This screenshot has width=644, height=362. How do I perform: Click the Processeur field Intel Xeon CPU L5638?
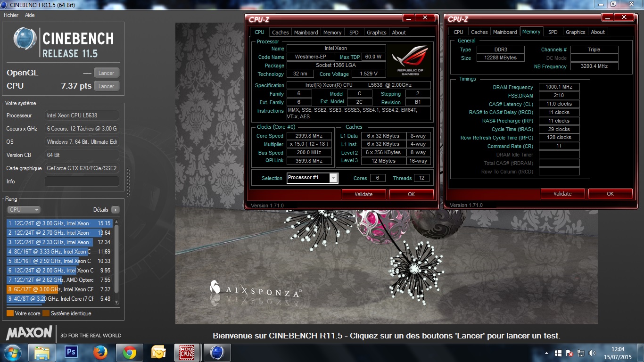coord(82,115)
